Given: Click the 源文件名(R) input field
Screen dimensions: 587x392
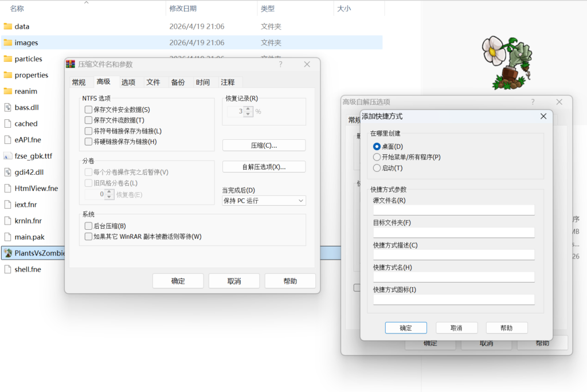Looking at the screenshot, I should [453, 210].
